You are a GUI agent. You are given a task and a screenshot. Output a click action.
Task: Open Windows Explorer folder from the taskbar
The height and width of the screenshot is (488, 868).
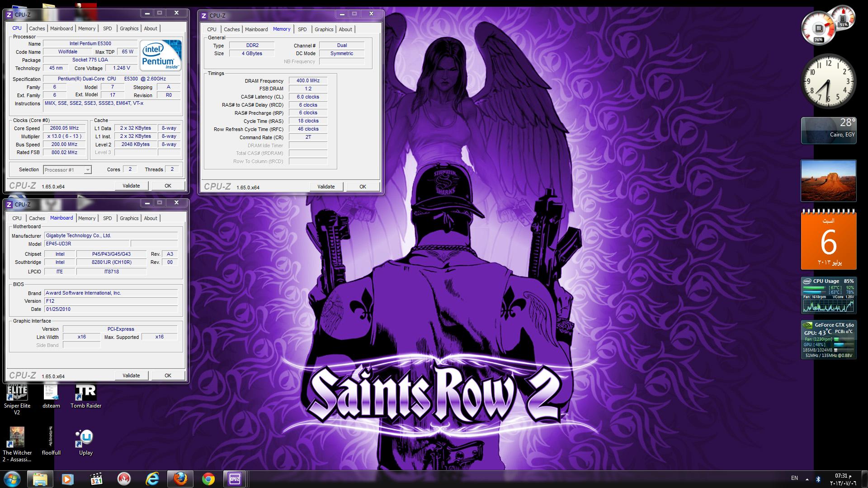pyautogui.click(x=40, y=479)
